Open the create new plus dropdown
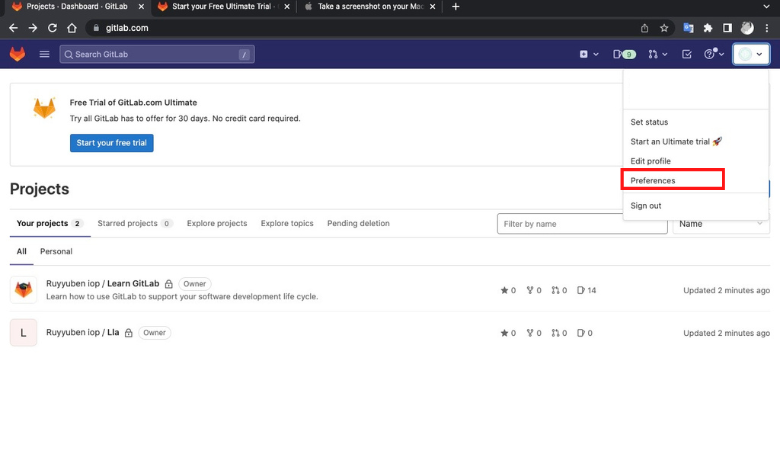This screenshot has width=780, height=470. 588,54
